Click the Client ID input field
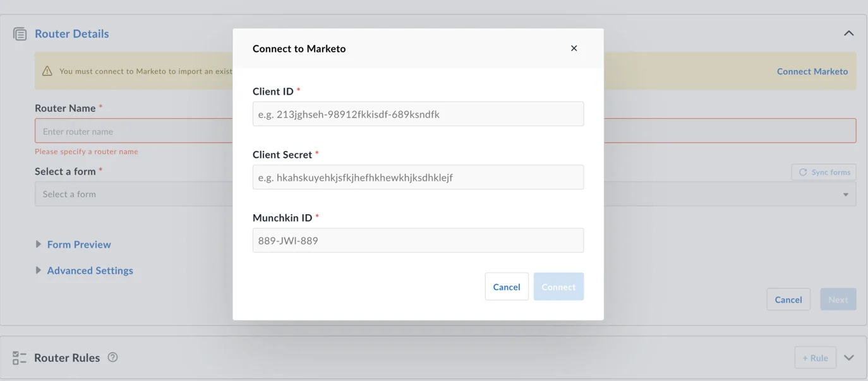Screen dimensions: 868x381 [x=418, y=114]
